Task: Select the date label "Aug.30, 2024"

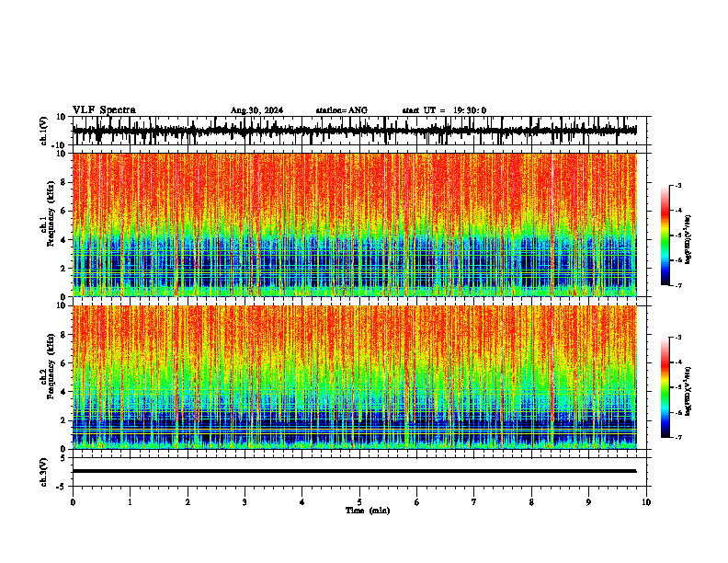Action: tap(256, 110)
